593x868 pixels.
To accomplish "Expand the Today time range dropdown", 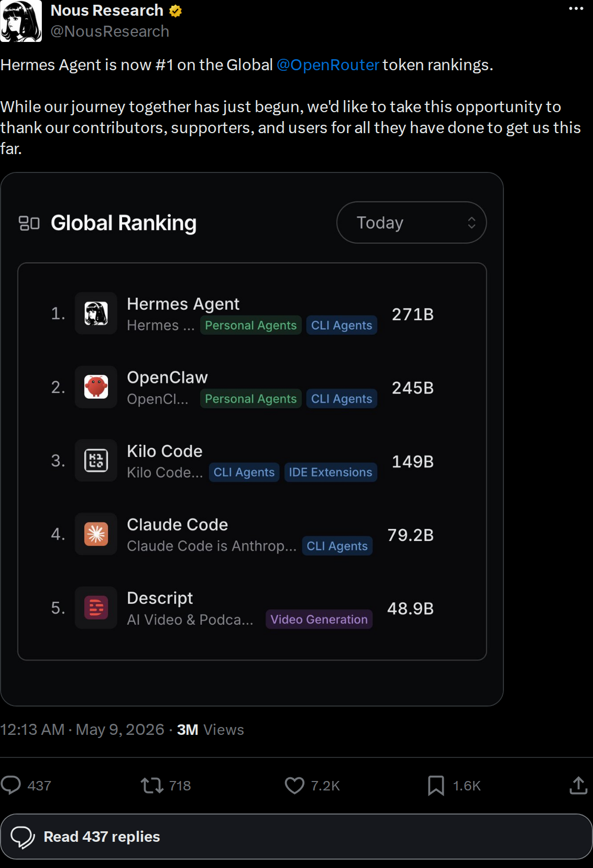I will pyautogui.click(x=411, y=223).
